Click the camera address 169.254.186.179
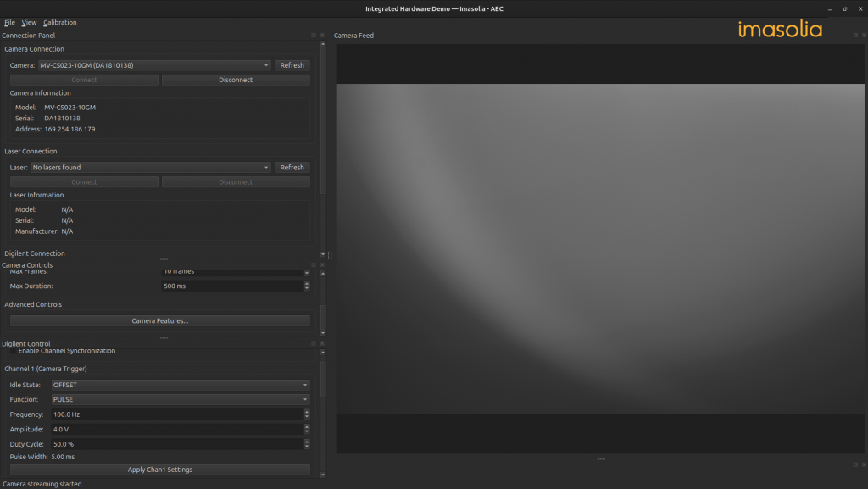Screen dimensions: 868x489 click(x=70, y=130)
